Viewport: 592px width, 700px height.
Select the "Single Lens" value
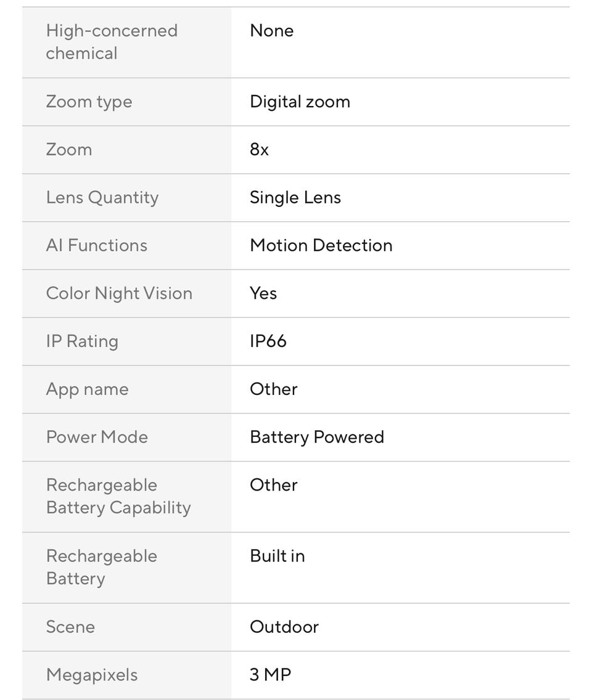[295, 198]
